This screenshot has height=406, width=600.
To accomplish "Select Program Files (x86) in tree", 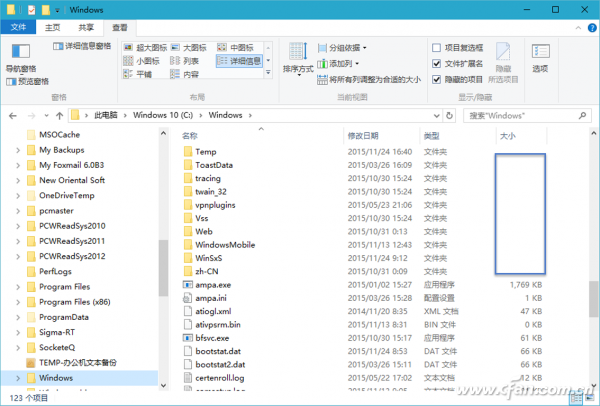I will pos(75,302).
